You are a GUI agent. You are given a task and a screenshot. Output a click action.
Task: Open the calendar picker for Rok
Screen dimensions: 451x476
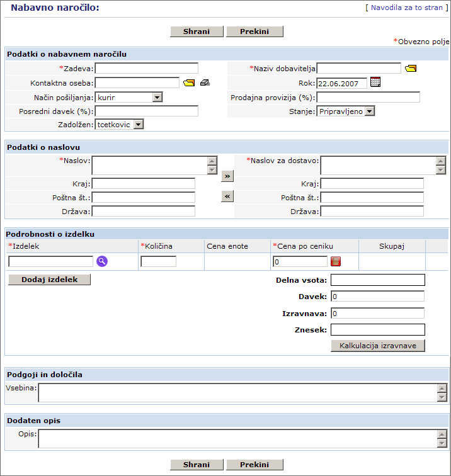(375, 82)
